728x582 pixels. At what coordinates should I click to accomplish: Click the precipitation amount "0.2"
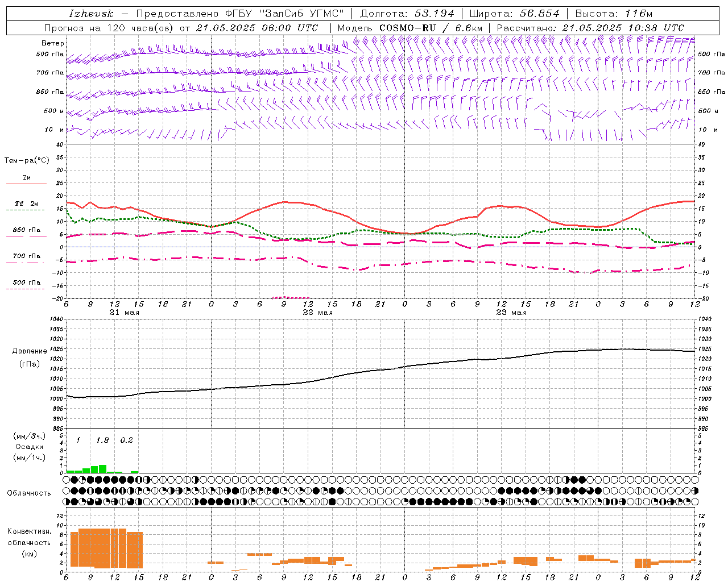click(x=126, y=440)
